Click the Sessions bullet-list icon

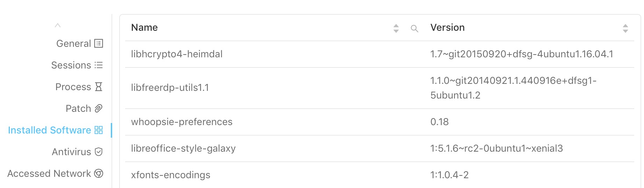pos(99,65)
